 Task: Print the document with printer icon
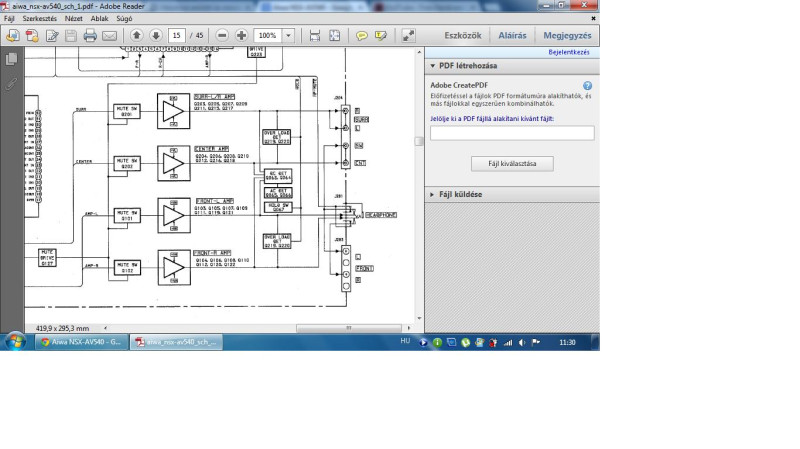tap(90, 35)
